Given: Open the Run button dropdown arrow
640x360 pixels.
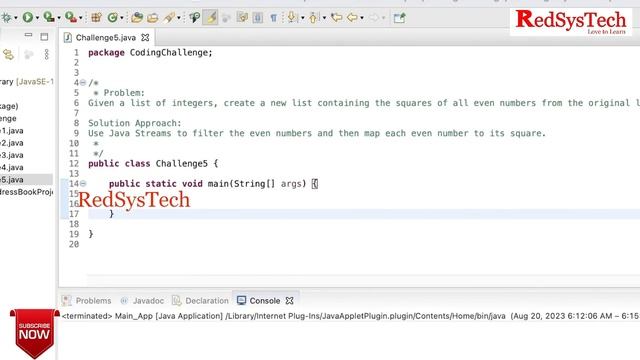Looking at the screenshot, I should coord(37,18).
